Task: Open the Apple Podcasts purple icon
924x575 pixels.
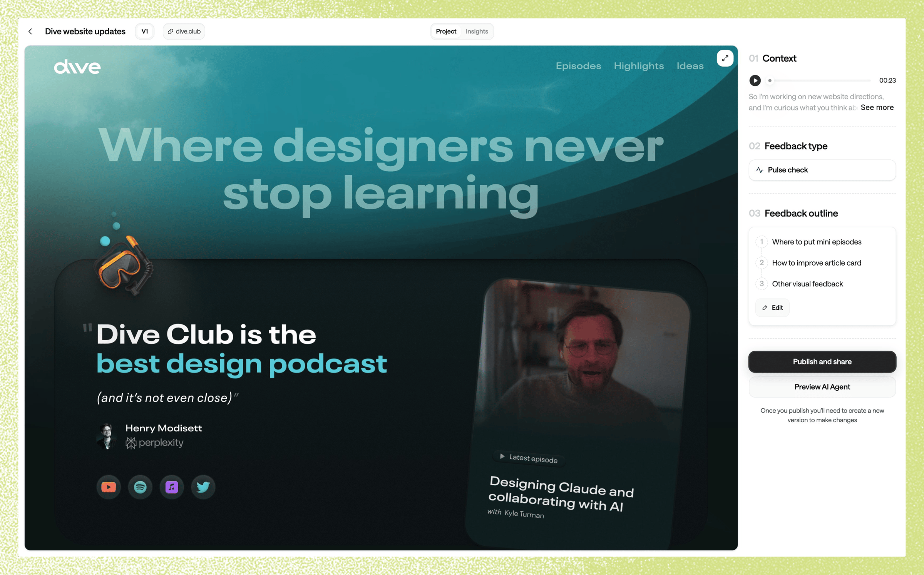Action: click(172, 487)
